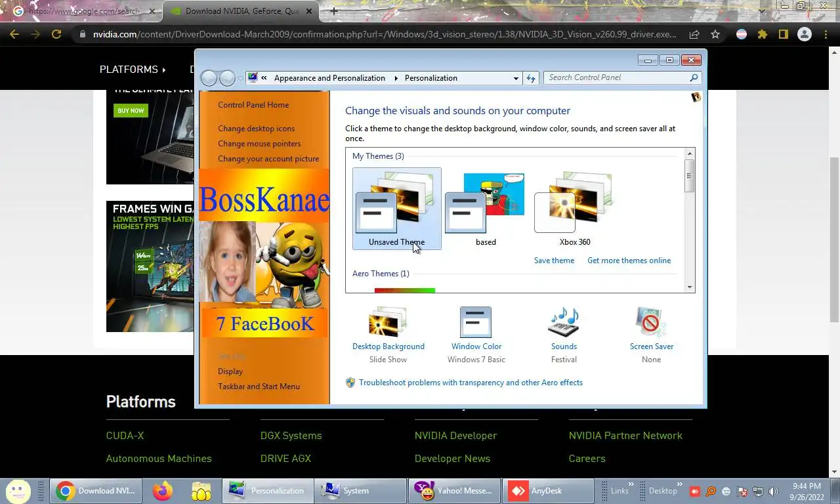This screenshot has height=504, width=840.
Task: Open the Desktop Background slide show icon
Action: click(x=388, y=322)
